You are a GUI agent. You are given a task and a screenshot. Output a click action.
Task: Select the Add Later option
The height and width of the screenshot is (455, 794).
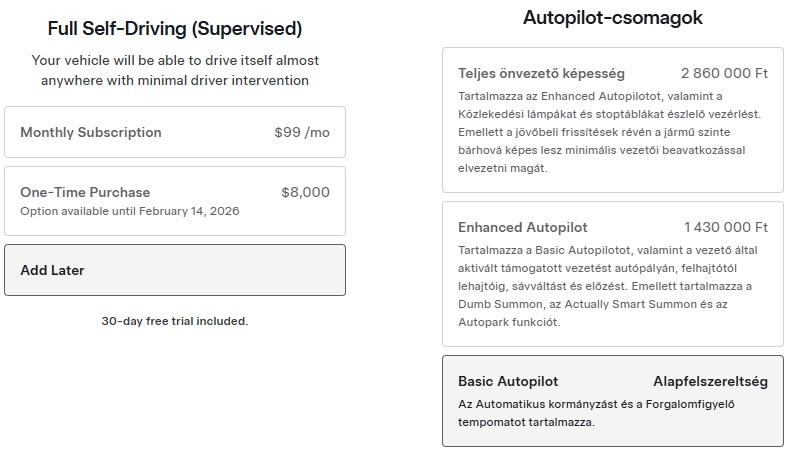pos(175,270)
